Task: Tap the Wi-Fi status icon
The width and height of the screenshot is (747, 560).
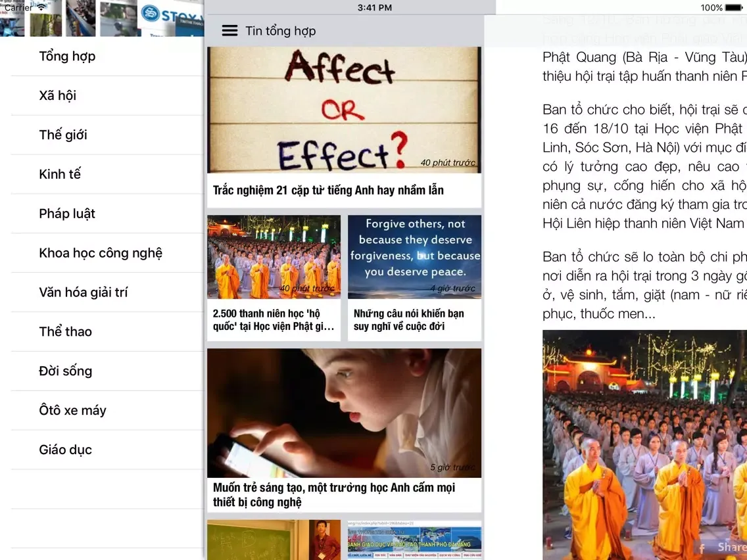Action: (x=42, y=7)
